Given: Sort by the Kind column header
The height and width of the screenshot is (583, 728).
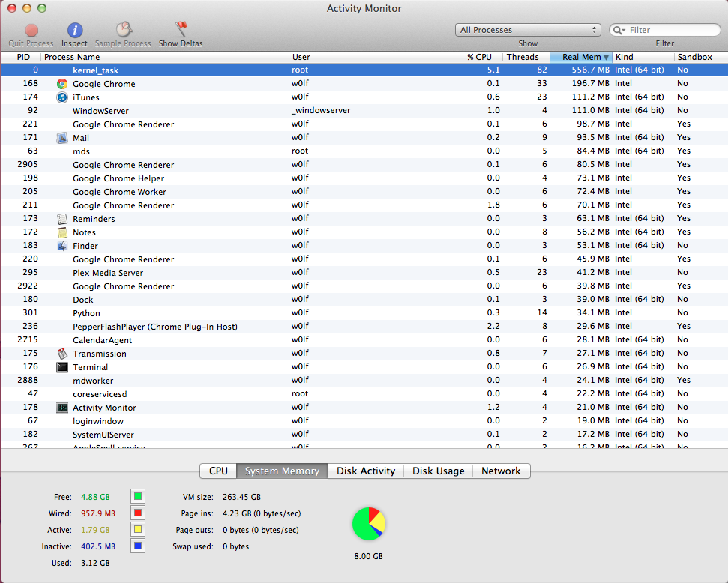Looking at the screenshot, I should click(643, 57).
